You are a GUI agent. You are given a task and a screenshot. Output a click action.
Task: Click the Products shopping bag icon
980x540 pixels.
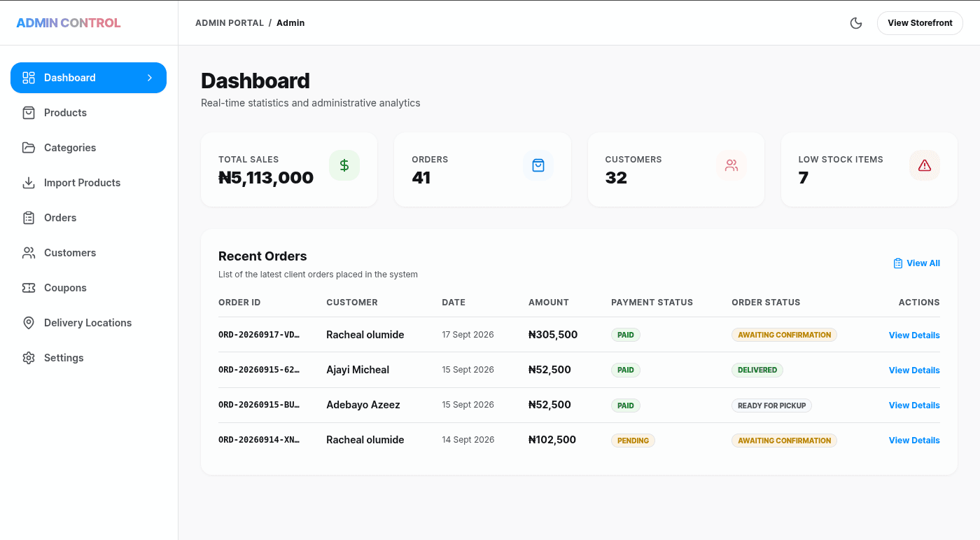[29, 113]
